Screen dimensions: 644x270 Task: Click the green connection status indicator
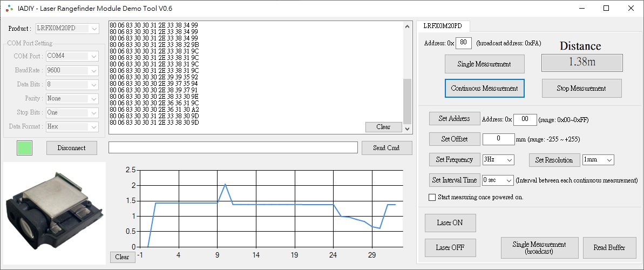[x=25, y=148]
